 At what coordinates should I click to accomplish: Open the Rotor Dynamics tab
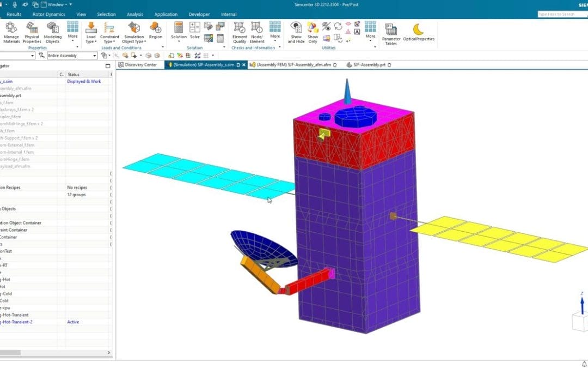49,14
